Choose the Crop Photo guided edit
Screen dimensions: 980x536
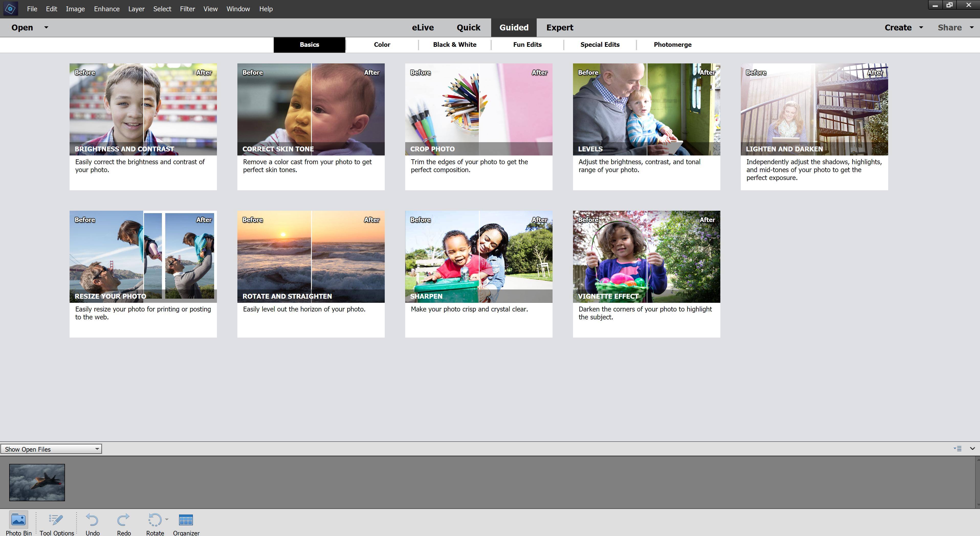point(478,109)
